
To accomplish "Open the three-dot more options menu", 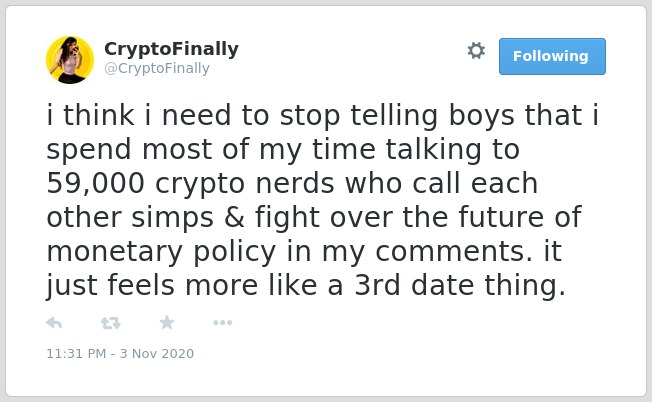I will point(222,323).
